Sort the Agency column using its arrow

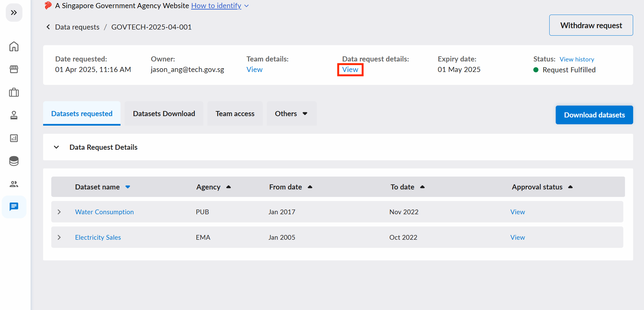tap(228, 187)
